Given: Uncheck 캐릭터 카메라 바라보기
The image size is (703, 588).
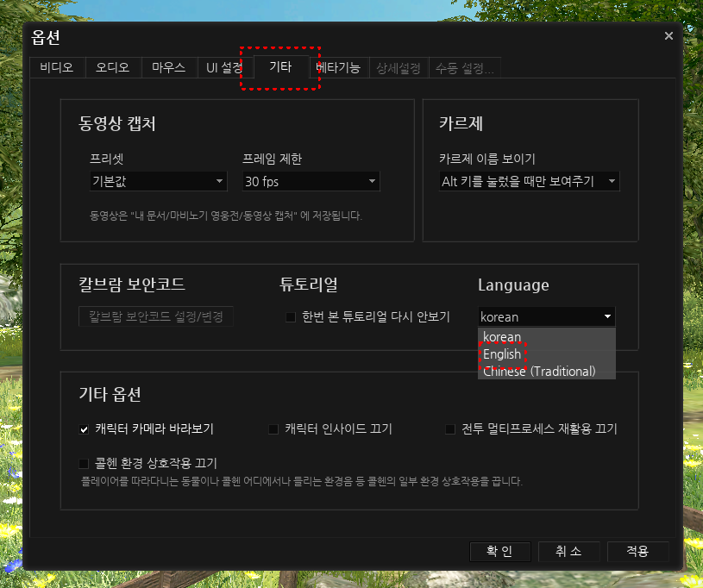Looking at the screenshot, I should [85, 429].
